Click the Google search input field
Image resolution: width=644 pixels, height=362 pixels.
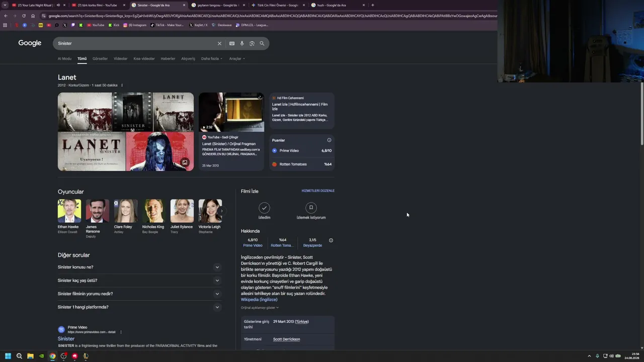136,43
